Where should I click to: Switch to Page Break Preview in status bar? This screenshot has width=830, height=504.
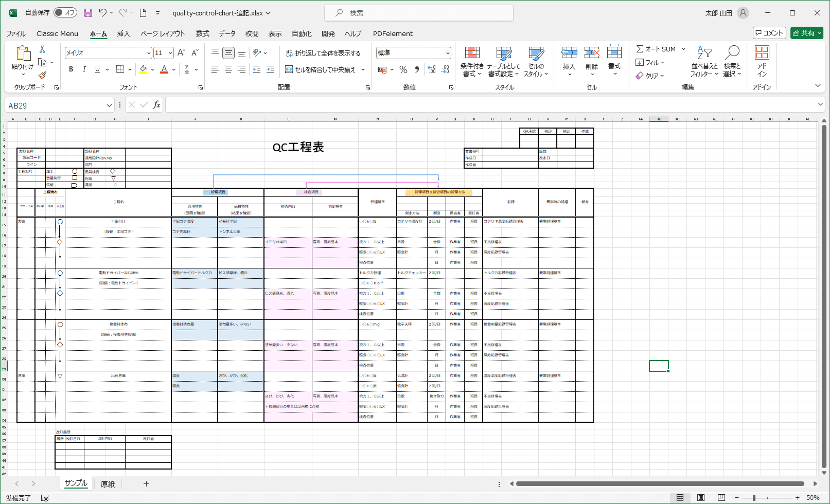click(x=721, y=497)
